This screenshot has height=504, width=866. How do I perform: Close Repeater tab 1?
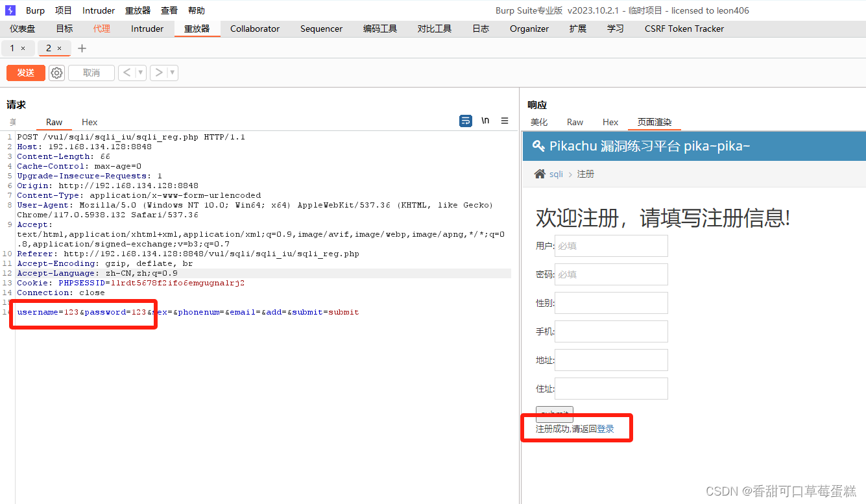pyautogui.click(x=23, y=49)
